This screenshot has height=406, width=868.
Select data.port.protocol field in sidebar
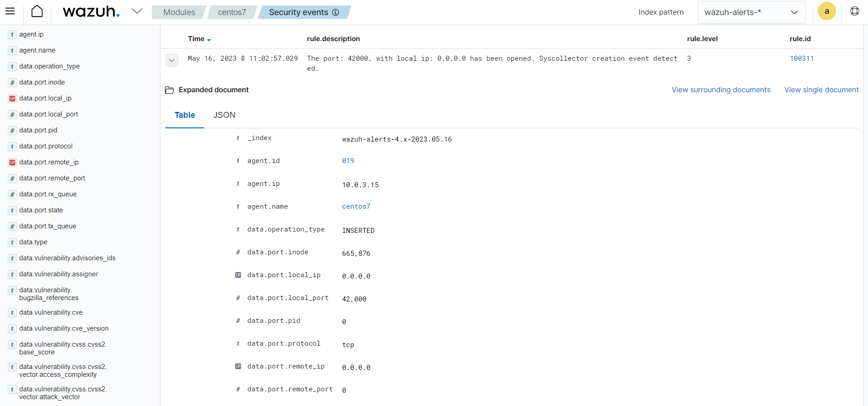coord(46,146)
